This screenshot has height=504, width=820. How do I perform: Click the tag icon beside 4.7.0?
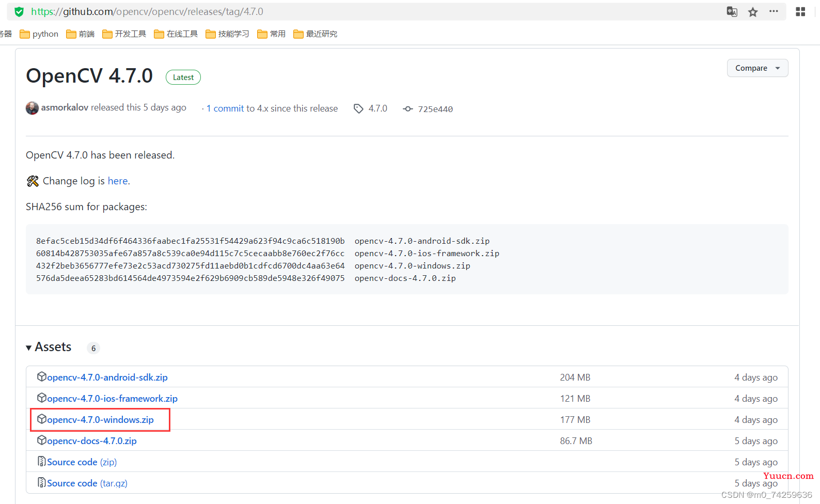(358, 108)
